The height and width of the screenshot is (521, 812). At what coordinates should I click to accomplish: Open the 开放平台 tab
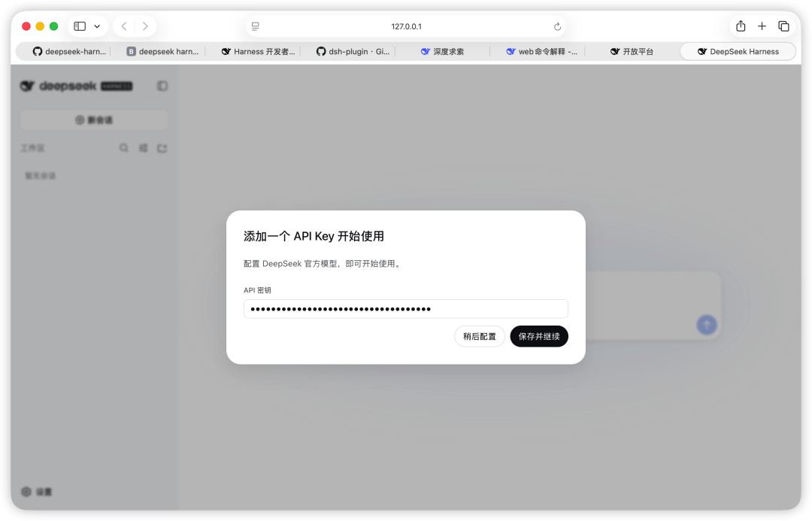(x=632, y=51)
